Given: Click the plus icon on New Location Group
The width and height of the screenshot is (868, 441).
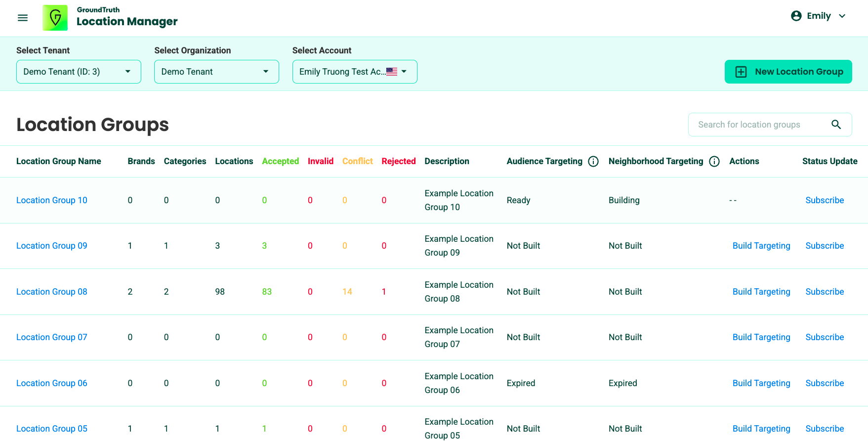Looking at the screenshot, I should click(741, 72).
